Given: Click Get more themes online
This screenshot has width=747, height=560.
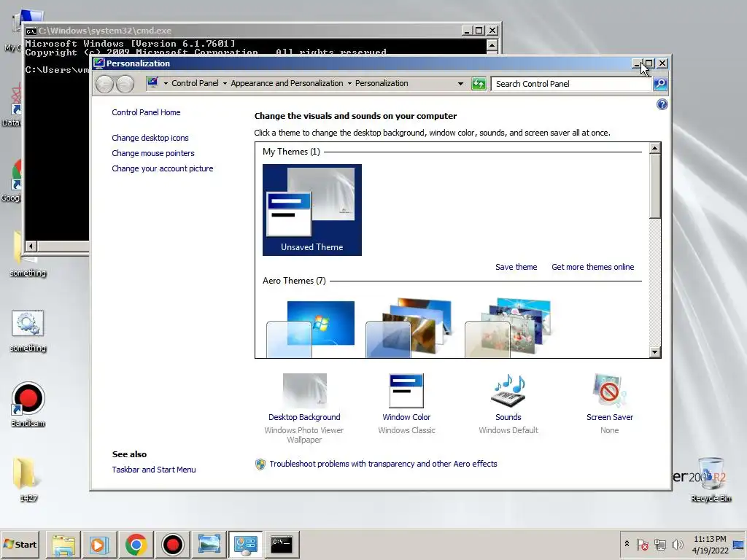Looking at the screenshot, I should coord(592,267).
